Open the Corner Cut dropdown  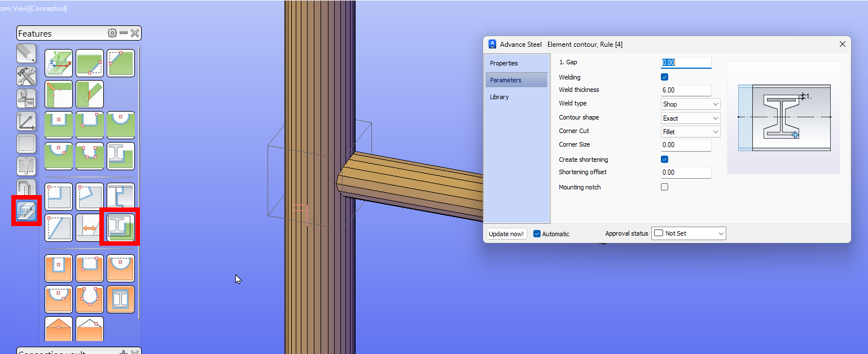coord(691,132)
